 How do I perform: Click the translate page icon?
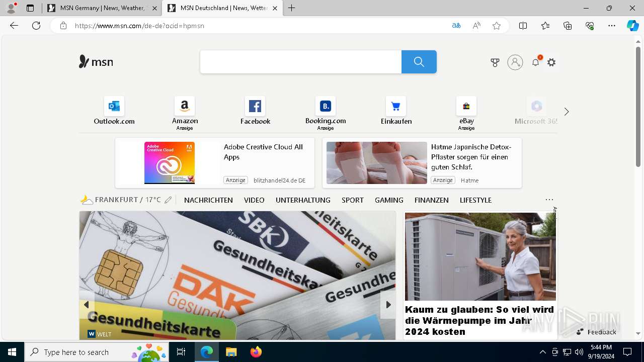[x=456, y=26]
